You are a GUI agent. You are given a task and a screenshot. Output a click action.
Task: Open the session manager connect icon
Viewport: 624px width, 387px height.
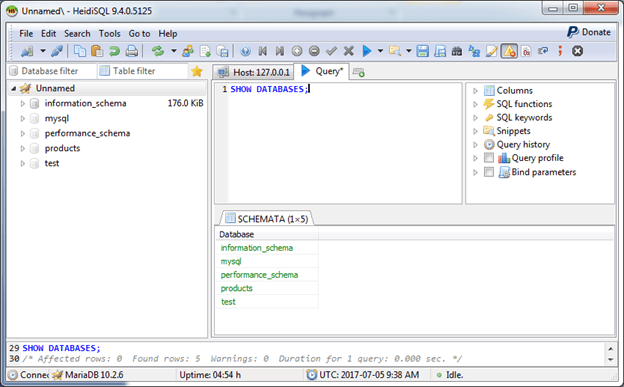tap(27, 51)
